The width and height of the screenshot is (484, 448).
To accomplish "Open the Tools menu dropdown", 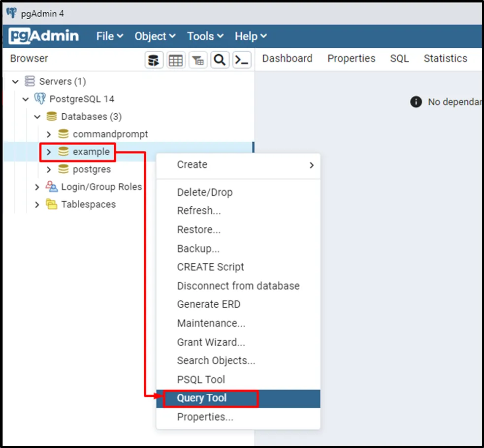I will (205, 36).
